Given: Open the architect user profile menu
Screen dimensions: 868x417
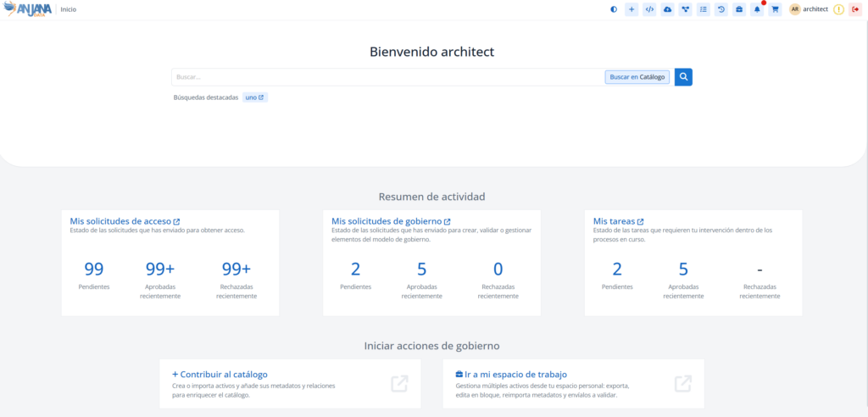Looking at the screenshot, I should (x=809, y=9).
